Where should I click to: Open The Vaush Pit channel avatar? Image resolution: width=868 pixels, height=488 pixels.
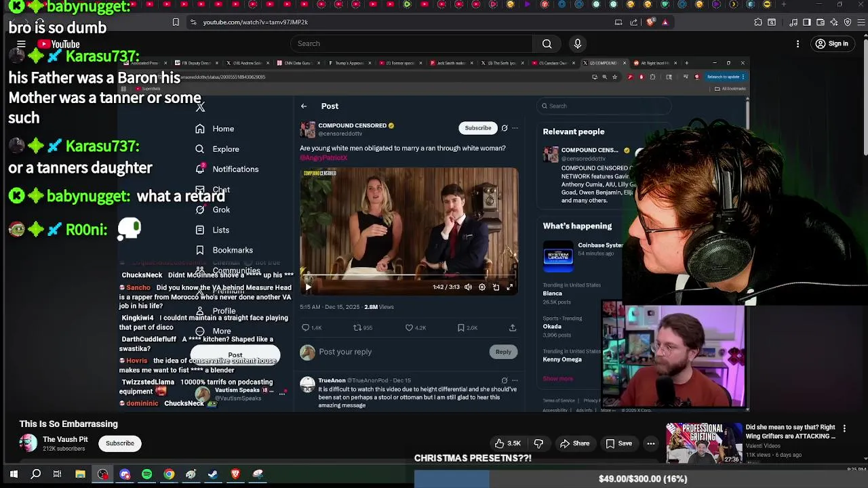(x=28, y=443)
